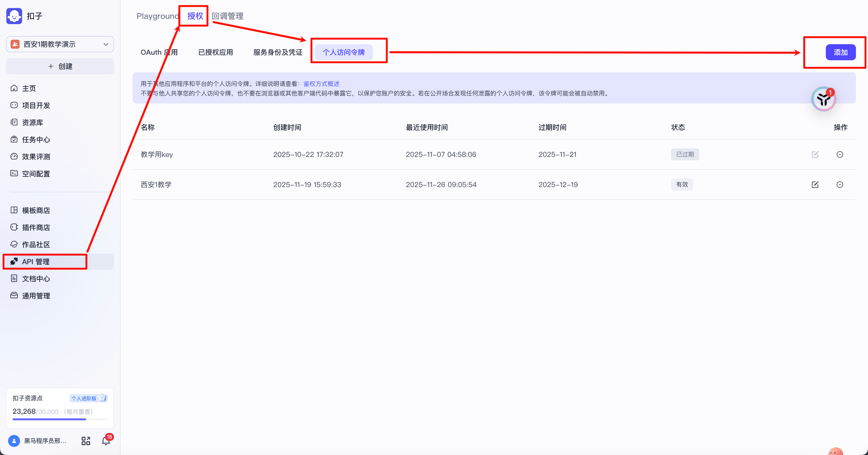Click the 效果评测 gauge icon

coord(14,156)
